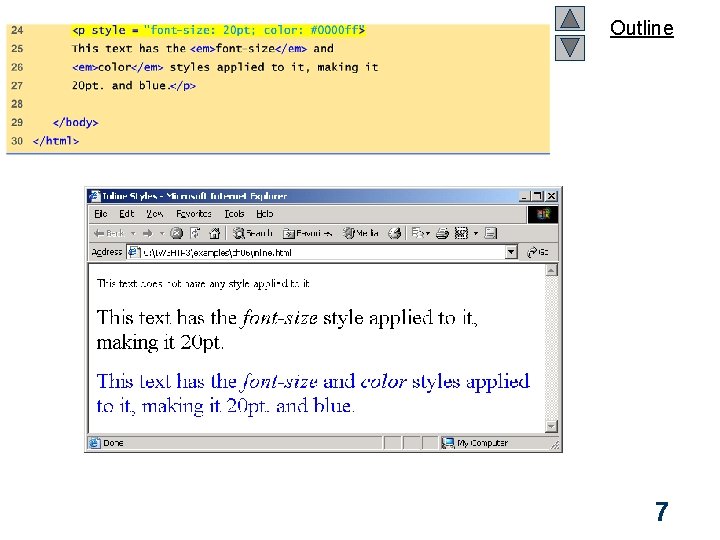This screenshot has width=720, height=540.
Task: Click the Print icon
Action: 442,233
